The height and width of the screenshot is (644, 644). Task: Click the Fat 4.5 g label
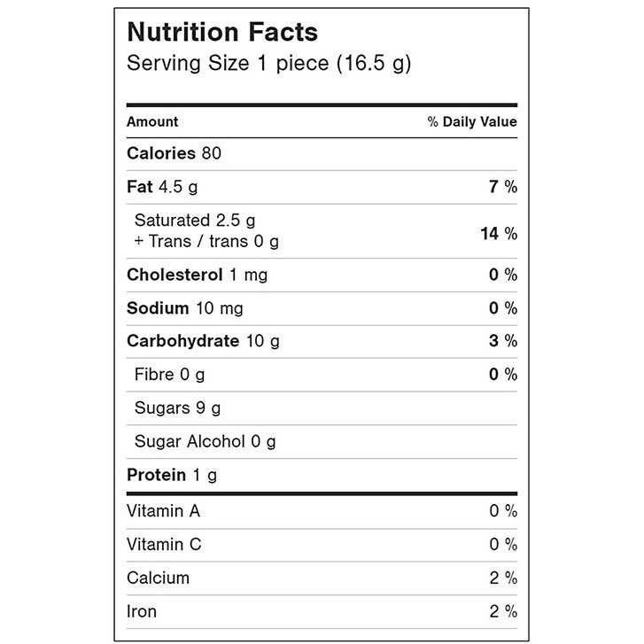[162, 187]
